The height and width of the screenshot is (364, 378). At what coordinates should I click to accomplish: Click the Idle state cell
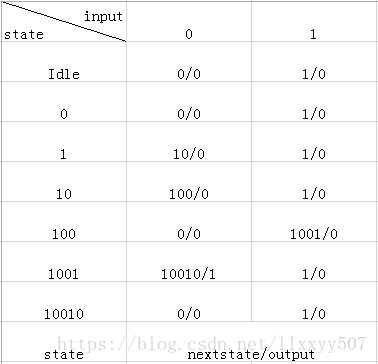click(64, 62)
